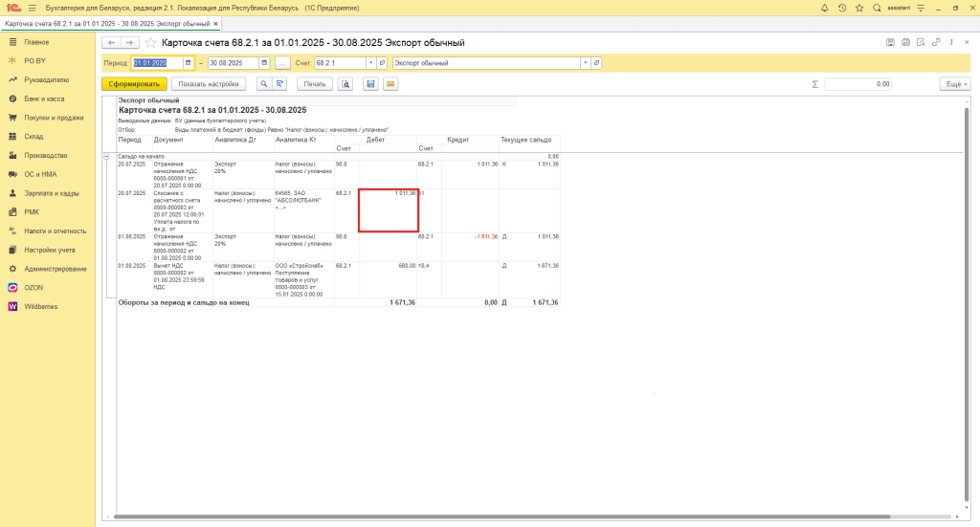Open the Руководителю section
The width and height of the screenshot is (980, 527).
[x=48, y=80]
